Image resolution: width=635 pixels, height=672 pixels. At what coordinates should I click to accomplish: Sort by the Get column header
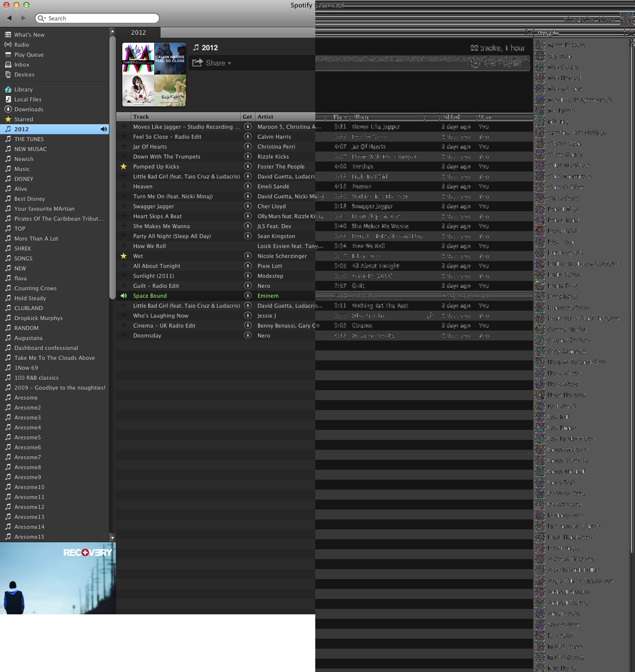click(248, 117)
